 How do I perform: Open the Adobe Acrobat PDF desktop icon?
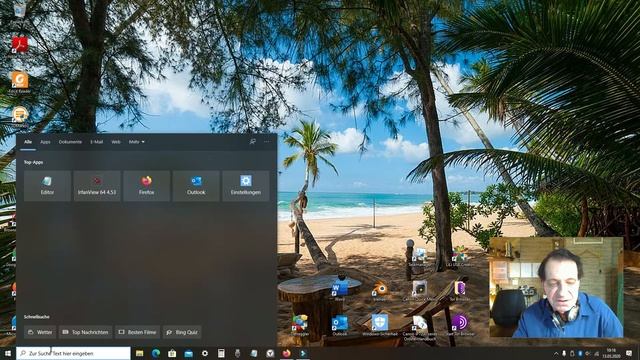click(20, 44)
